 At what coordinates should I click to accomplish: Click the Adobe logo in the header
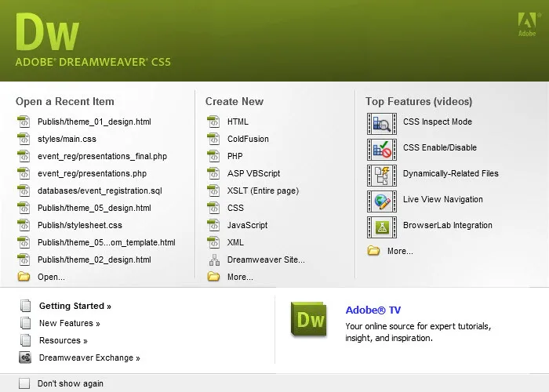[527, 24]
